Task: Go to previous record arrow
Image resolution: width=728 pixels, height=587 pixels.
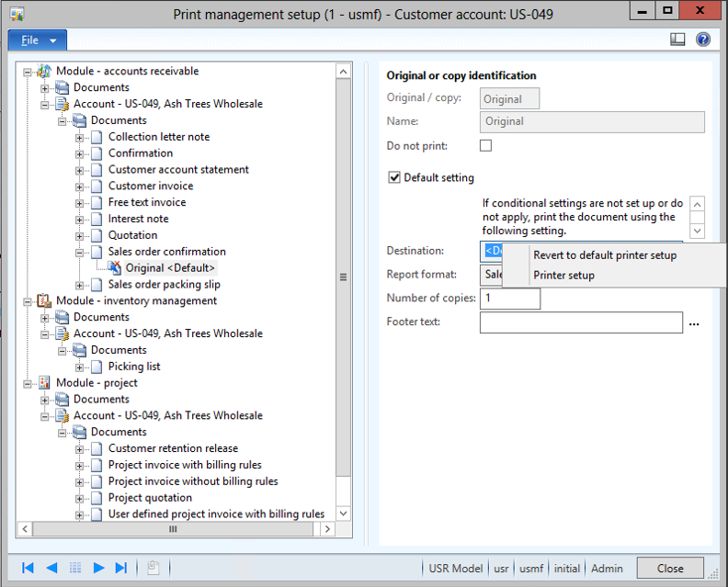Action: point(51,568)
